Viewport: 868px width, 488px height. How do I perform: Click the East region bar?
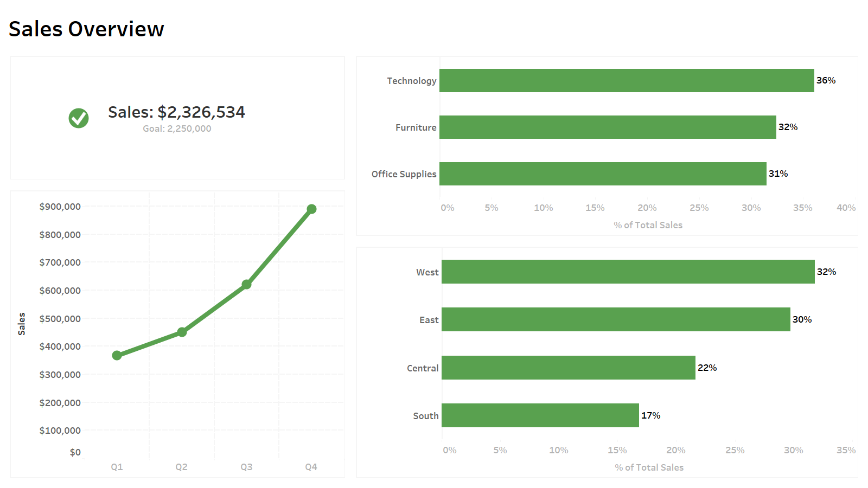point(616,319)
